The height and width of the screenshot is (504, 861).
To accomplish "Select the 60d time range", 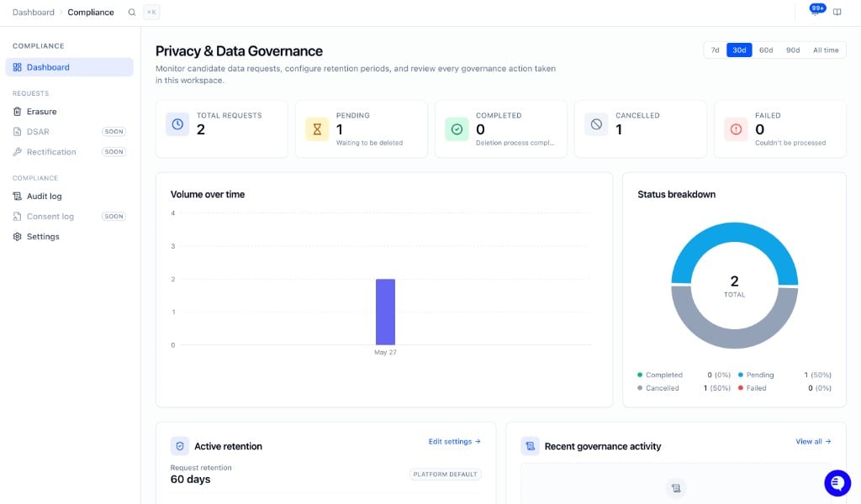I will click(x=766, y=50).
